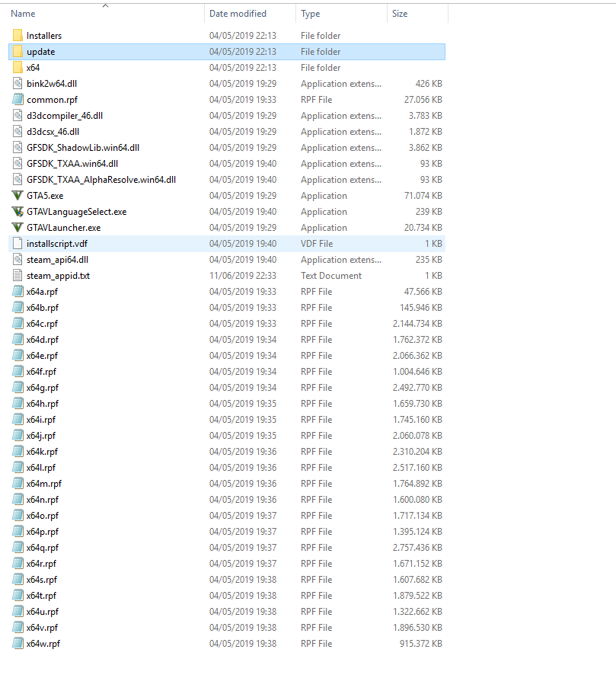This screenshot has width=616, height=691.
Task: Select the file name x64t.rpf
Action: 41,595
